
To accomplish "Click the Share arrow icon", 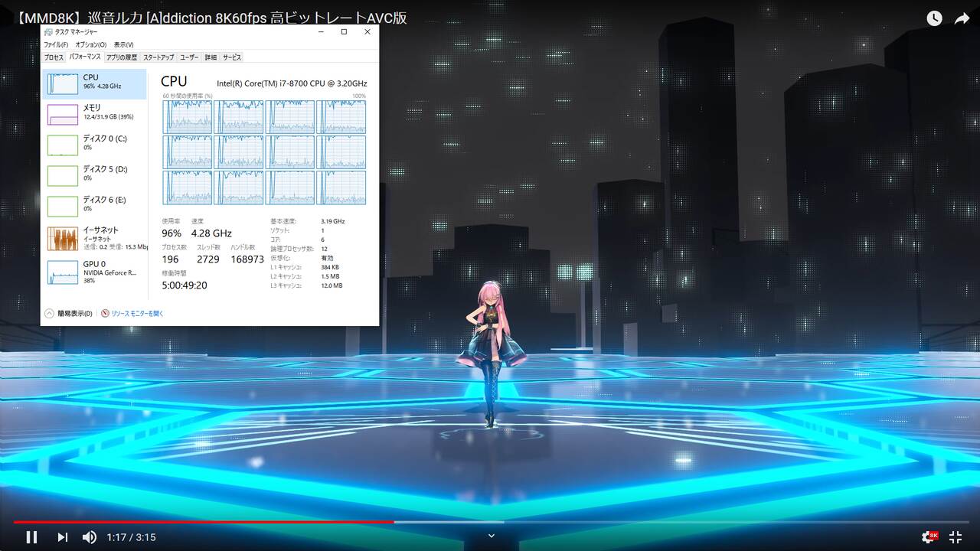I will tap(962, 19).
